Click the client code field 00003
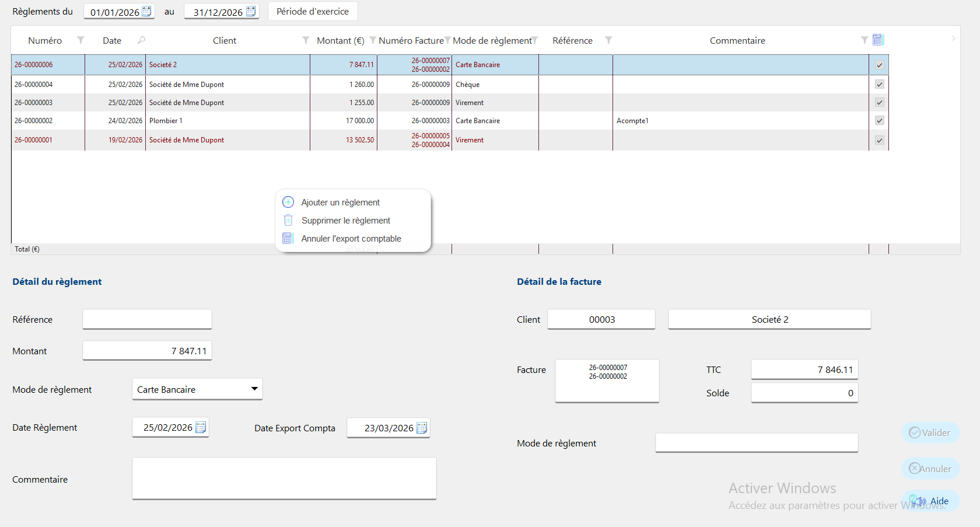The height and width of the screenshot is (527, 980). pyautogui.click(x=601, y=319)
